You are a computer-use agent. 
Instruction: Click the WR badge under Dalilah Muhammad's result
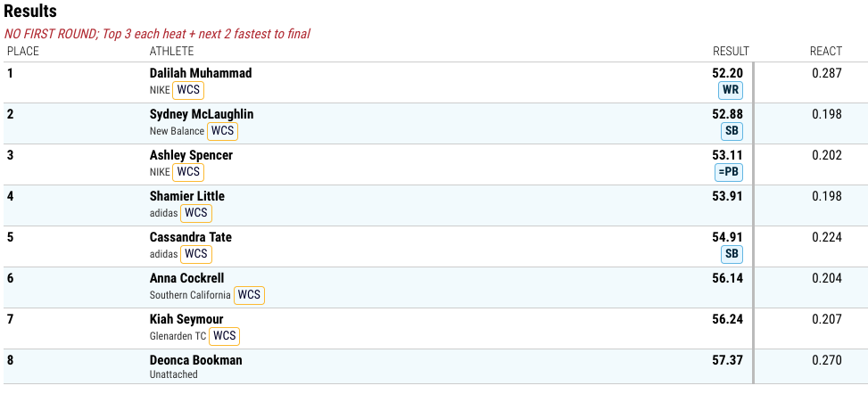[730, 90]
